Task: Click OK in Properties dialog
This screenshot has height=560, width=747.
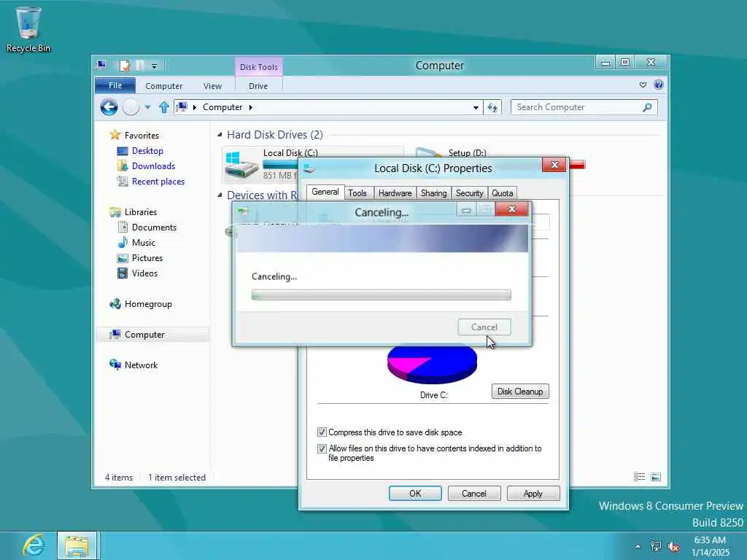Action: 415,494
